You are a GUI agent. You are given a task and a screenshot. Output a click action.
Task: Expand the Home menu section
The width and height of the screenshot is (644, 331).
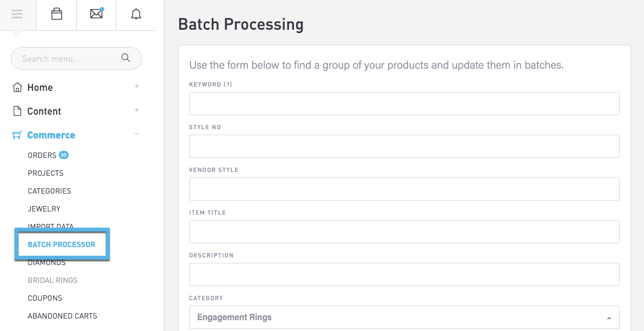137,86
